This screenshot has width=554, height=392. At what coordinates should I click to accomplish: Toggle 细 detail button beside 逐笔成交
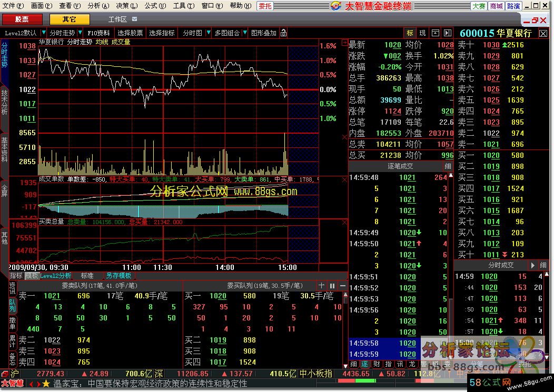[x=448, y=166]
